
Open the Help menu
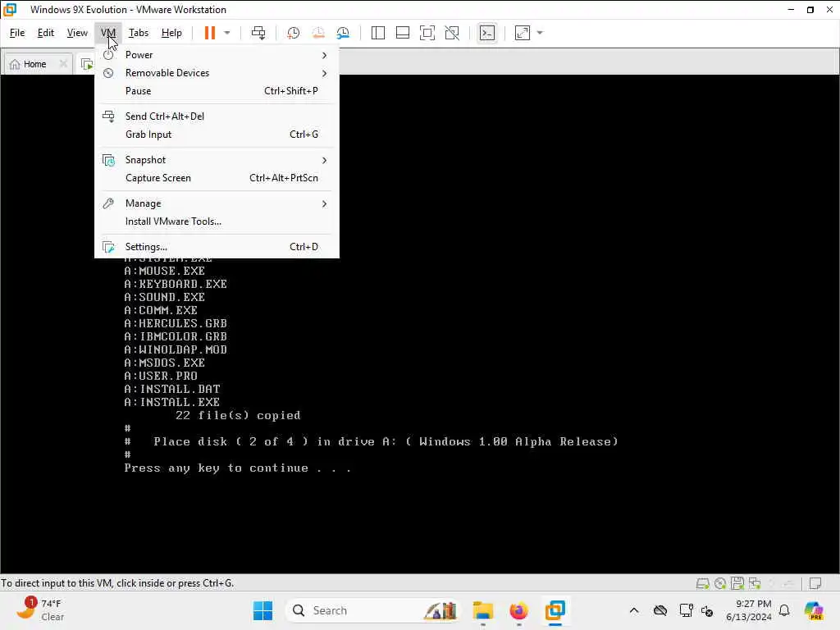click(171, 33)
